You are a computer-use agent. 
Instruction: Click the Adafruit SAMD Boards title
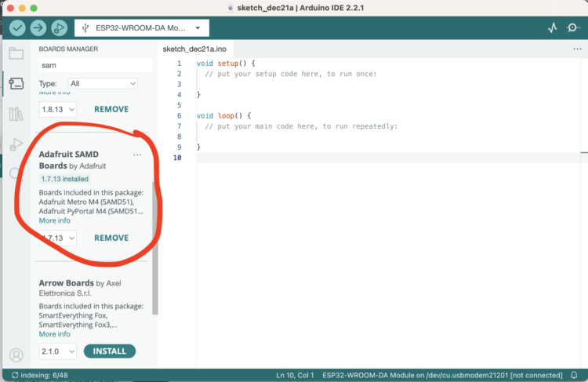pos(69,160)
